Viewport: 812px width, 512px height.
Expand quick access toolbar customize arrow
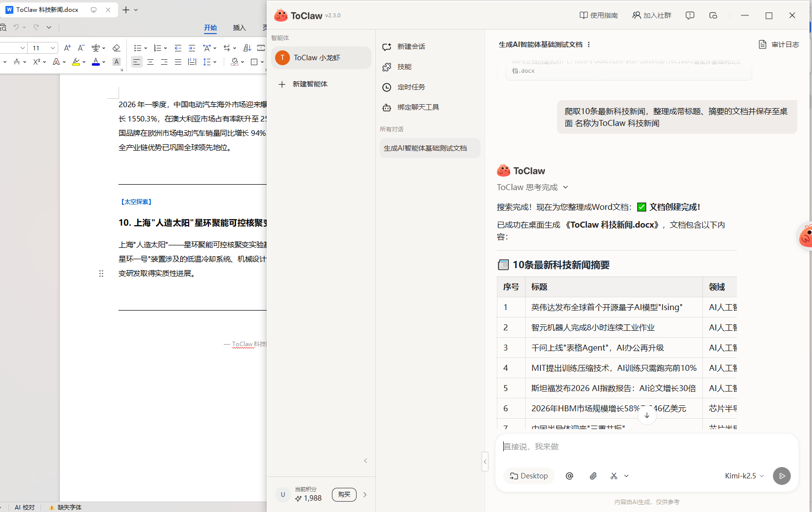click(x=49, y=27)
